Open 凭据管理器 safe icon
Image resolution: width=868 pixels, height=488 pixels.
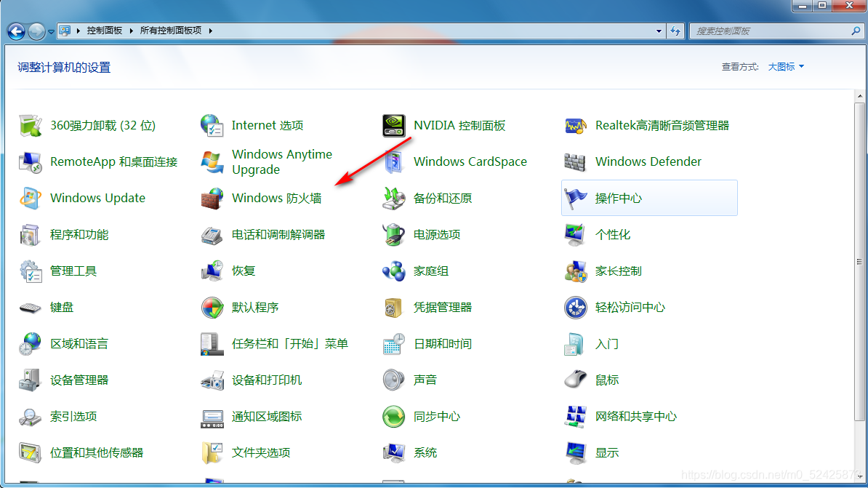pos(393,308)
